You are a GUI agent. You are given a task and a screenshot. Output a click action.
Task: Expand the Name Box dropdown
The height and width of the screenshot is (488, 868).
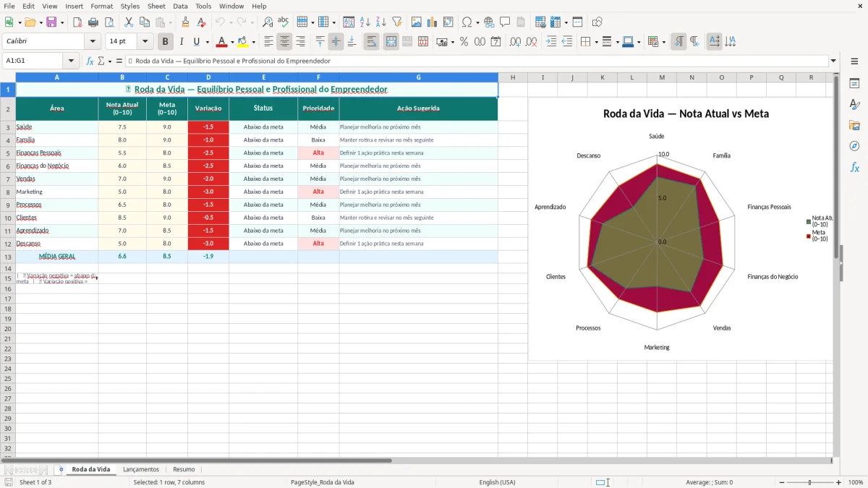pos(71,61)
